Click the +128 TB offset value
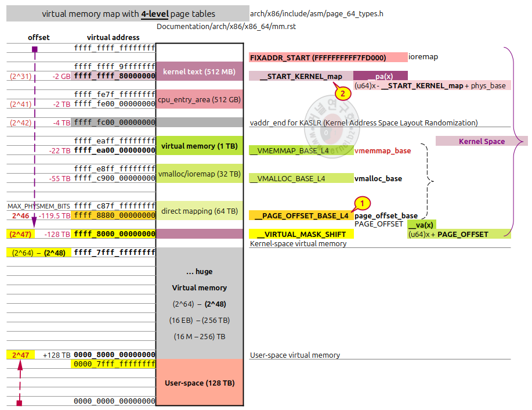This screenshot has height=410, width=532. [57, 355]
